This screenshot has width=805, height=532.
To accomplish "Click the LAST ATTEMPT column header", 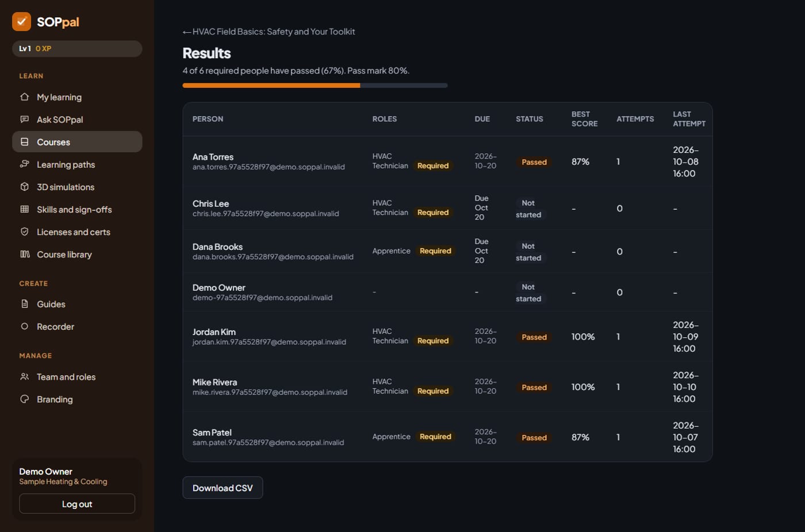I will [689, 119].
